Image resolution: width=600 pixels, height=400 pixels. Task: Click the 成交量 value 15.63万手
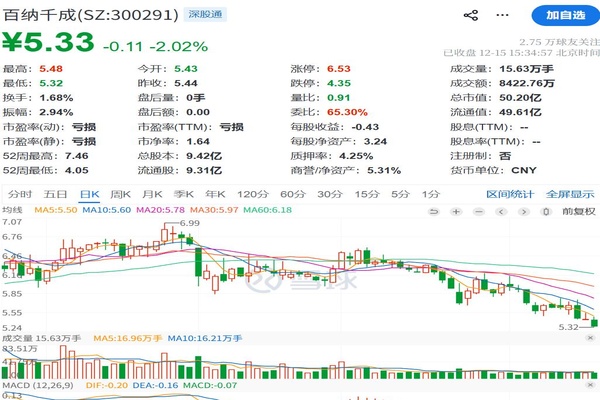(527, 69)
